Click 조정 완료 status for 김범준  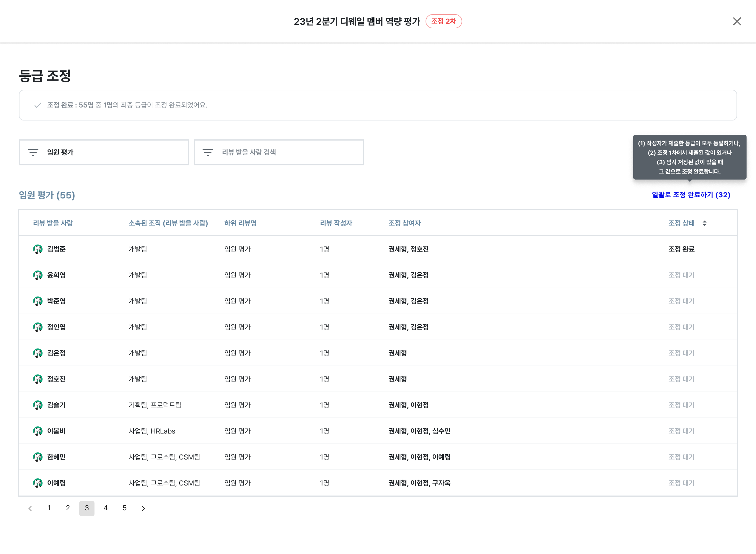click(x=681, y=249)
